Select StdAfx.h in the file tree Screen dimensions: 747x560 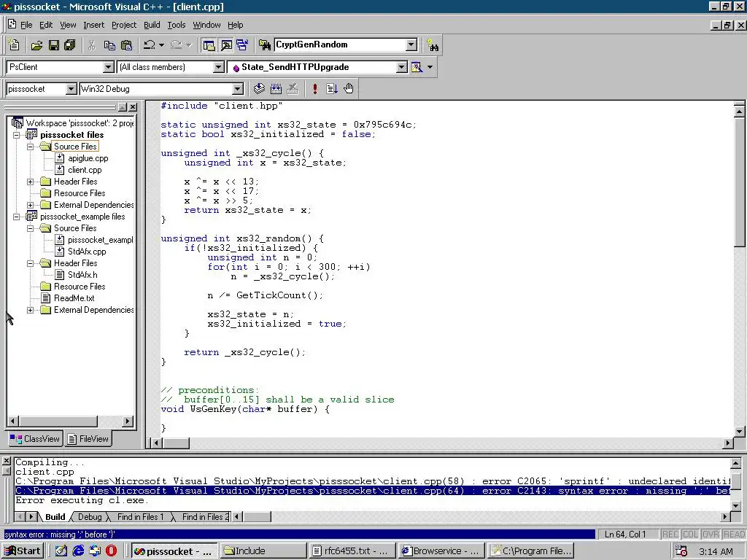point(82,275)
